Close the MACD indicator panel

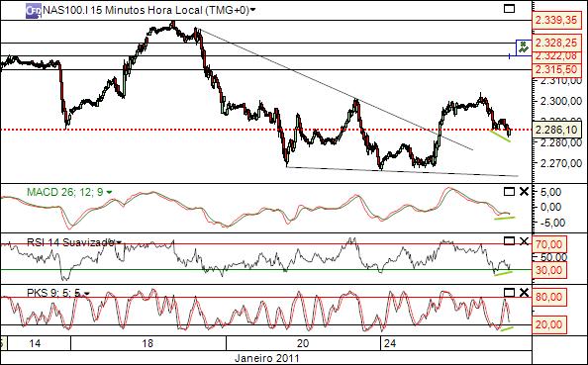point(524,192)
